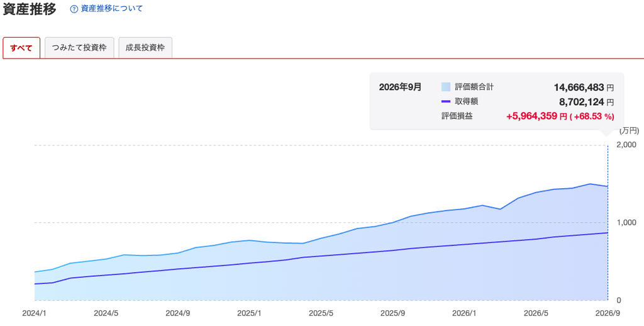Click the 14,666,483 円 value in tooltip
Viewport: 644px width, 326px height.
coord(584,87)
